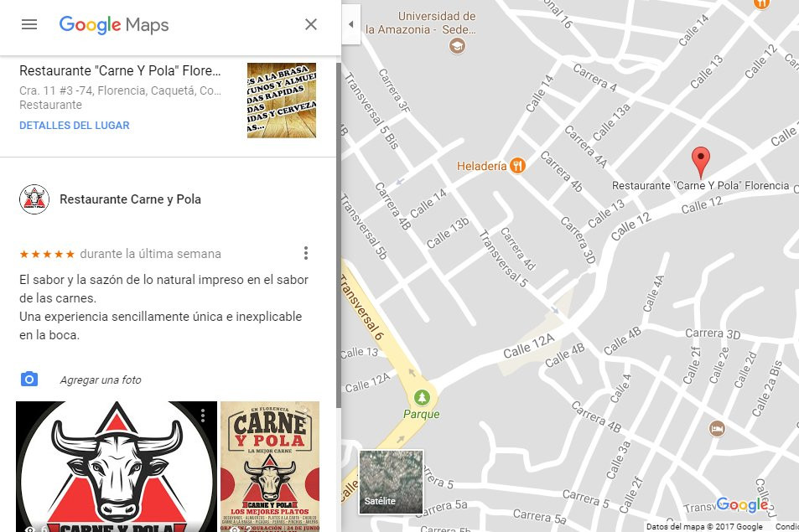Click the green Parque tree icon
The height and width of the screenshot is (532, 799).
pos(422,396)
